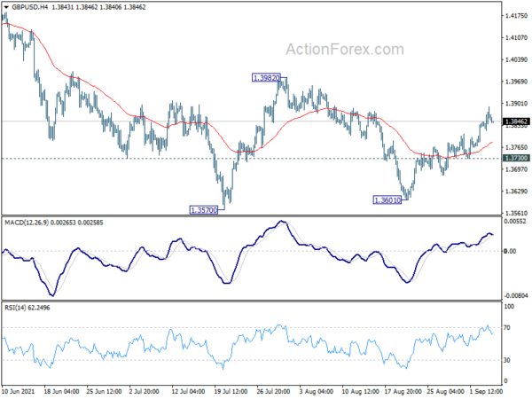Select the GBPUSD,H4 symbol title text
The height and width of the screenshot is (399, 532).
tap(29, 7)
